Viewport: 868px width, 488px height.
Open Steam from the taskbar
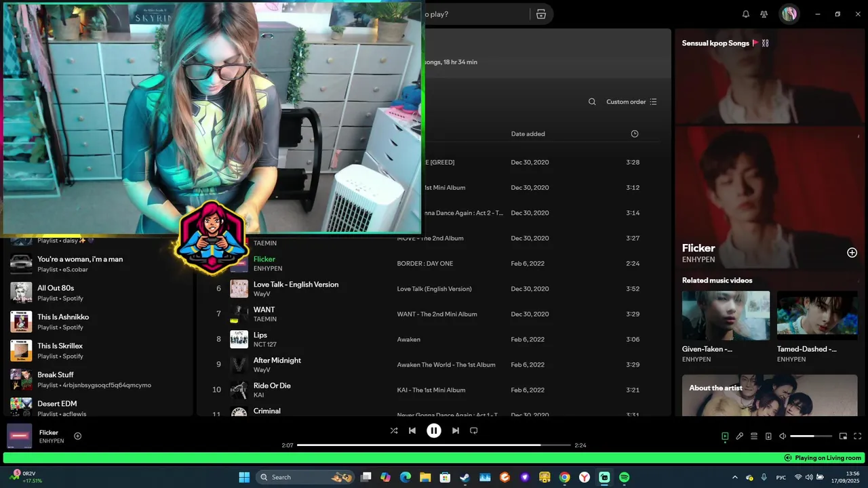465,477
